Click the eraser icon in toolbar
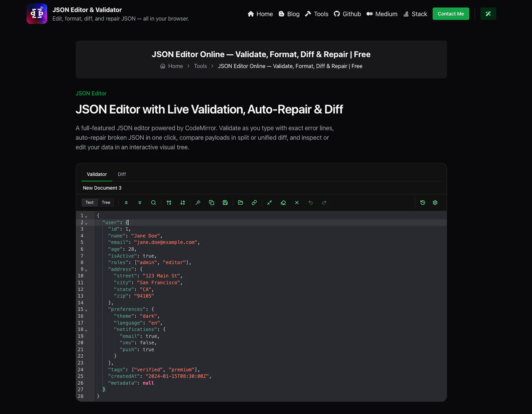This screenshot has height=414, width=532. [283, 203]
